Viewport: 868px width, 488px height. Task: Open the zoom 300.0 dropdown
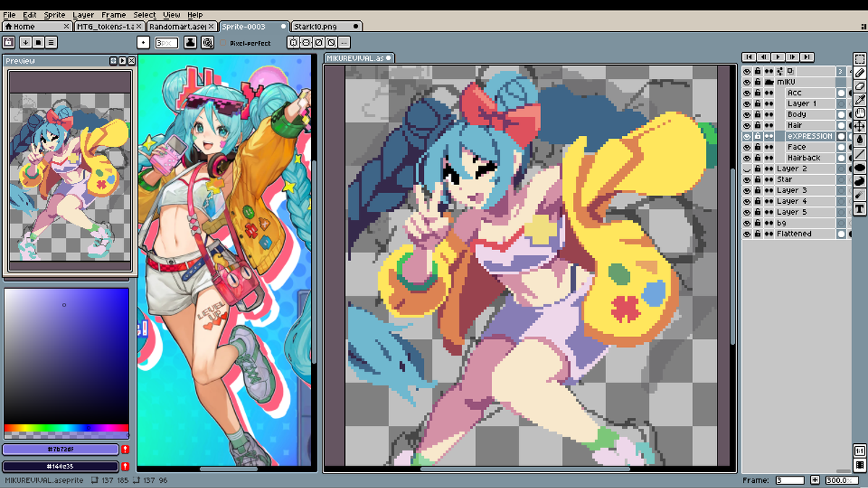(x=841, y=480)
